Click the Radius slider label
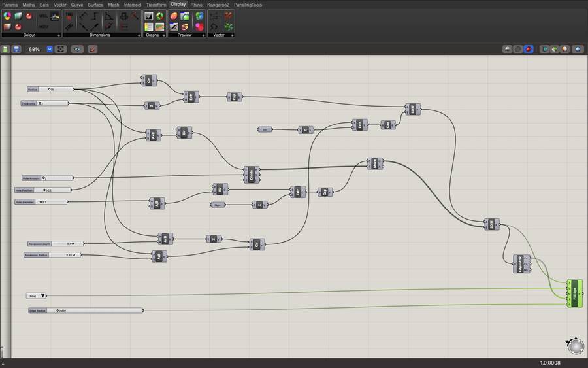Screen dimensions: 588x368 (33, 89)
